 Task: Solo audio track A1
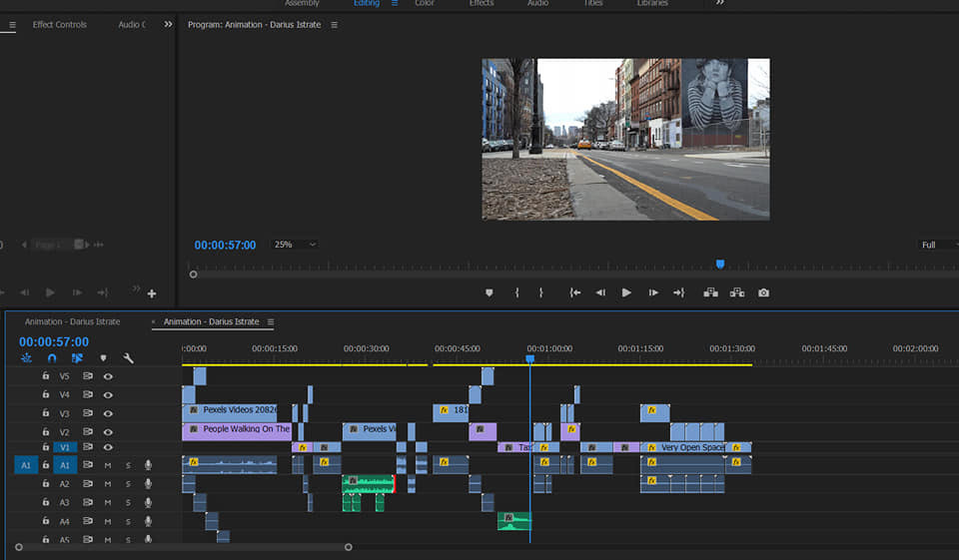pyautogui.click(x=128, y=465)
